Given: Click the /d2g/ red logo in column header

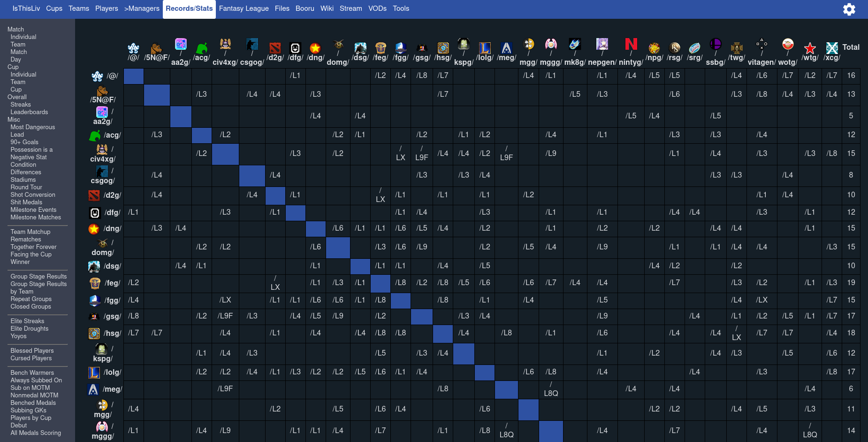Looking at the screenshot, I should [x=275, y=48].
